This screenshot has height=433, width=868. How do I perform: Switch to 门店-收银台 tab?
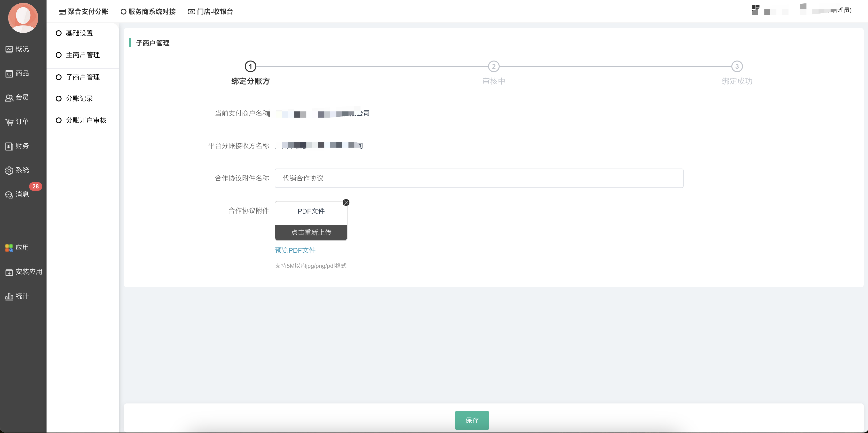(x=211, y=11)
